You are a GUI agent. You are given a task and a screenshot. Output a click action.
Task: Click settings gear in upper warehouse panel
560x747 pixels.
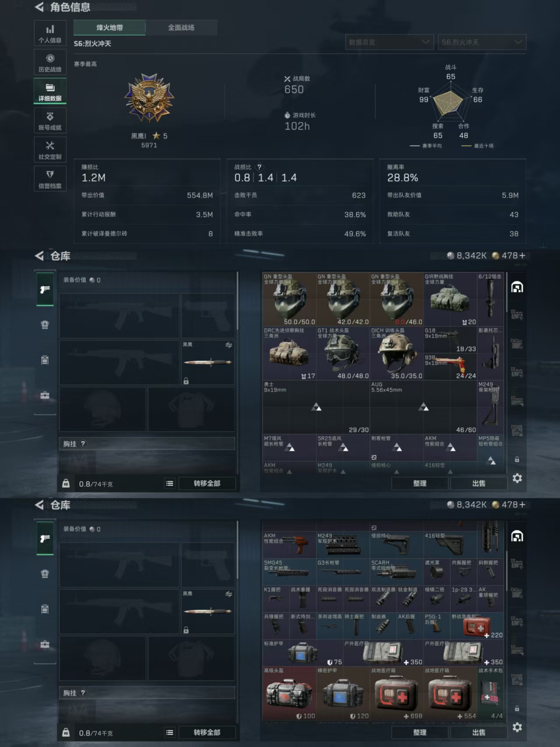pyautogui.click(x=517, y=478)
